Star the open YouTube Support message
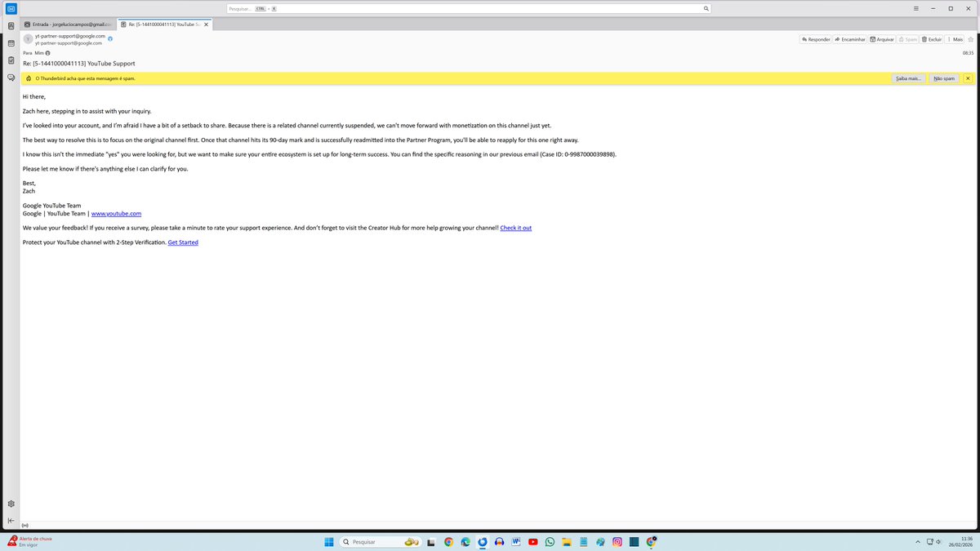The height and width of the screenshot is (551, 980). (x=970, y=38)
